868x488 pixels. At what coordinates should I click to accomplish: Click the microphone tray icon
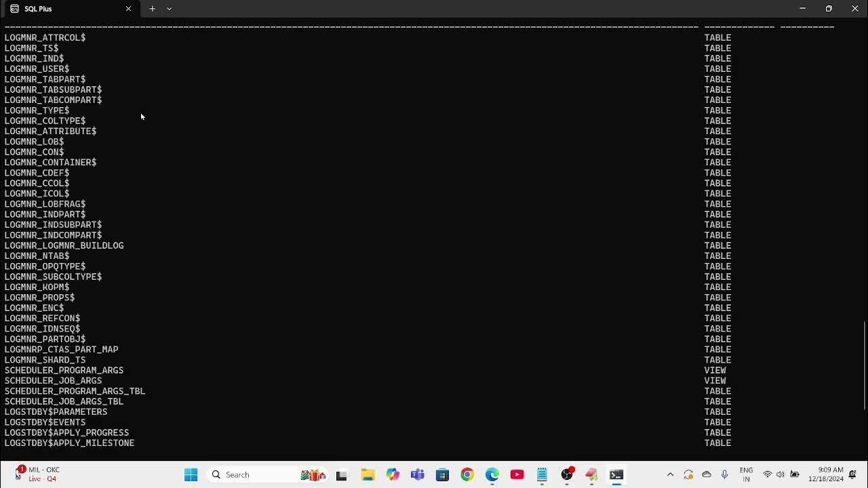pyautogui.click(x=724, y=474)
